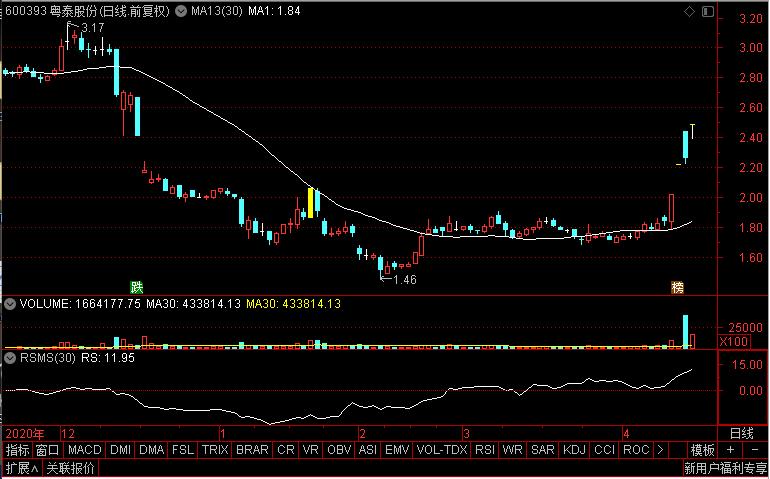This screenshot has height=479, width=770.
Task: Open the 指标 indicator tab
Action: [x=18, y=450]
